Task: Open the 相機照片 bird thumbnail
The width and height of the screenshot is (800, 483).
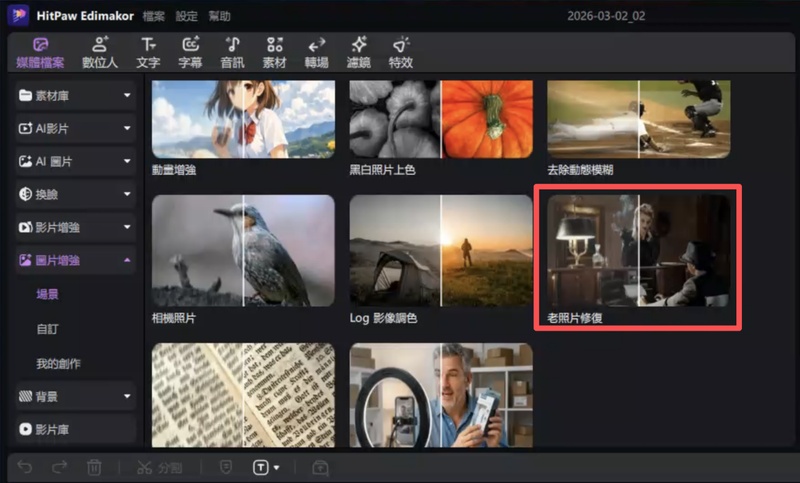Action: coord(243,250)
